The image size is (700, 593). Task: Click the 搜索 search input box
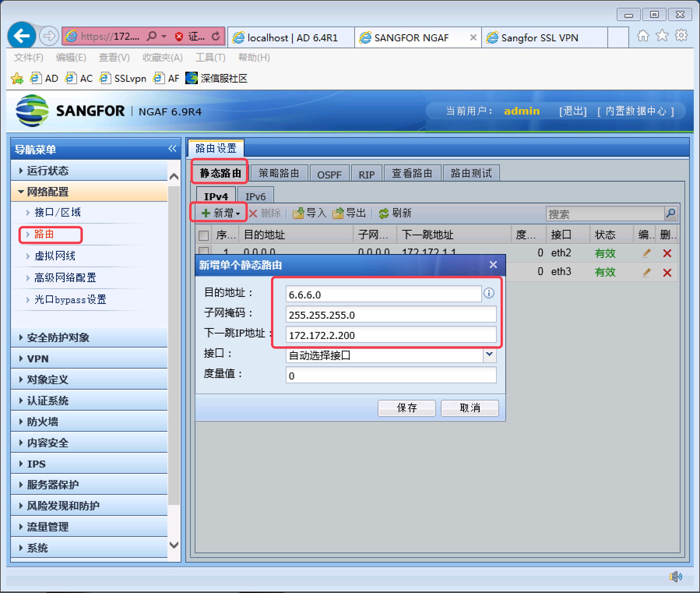pyautogui.click(x=605, y=214)
